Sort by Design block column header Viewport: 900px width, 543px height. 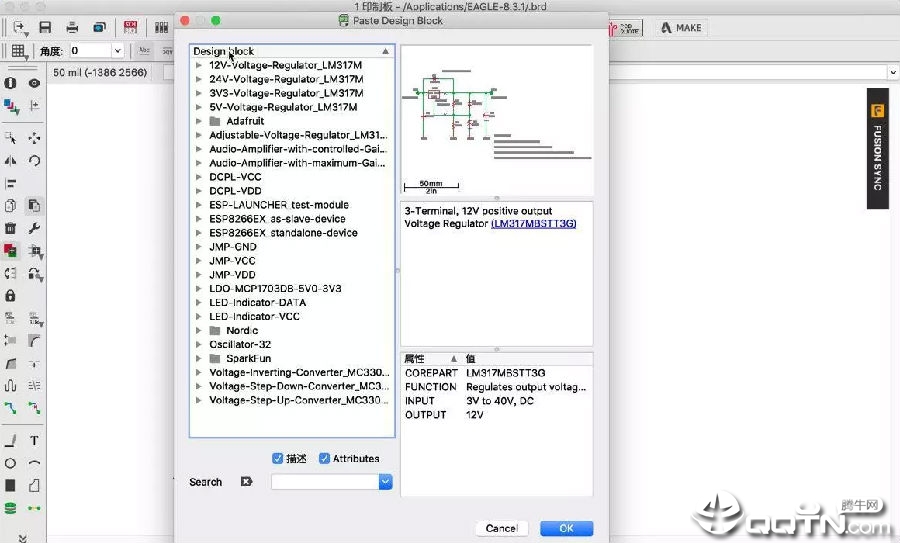tap(292, 51)
